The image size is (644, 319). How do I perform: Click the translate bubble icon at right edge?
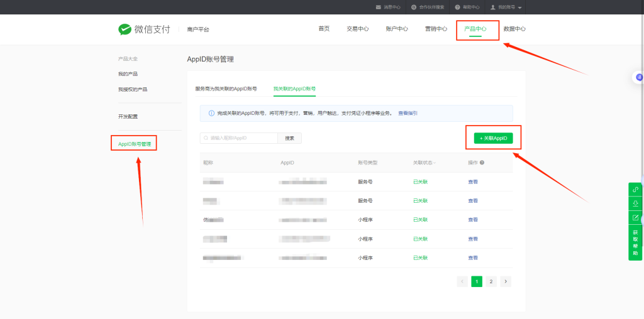(x=639, y=77)
